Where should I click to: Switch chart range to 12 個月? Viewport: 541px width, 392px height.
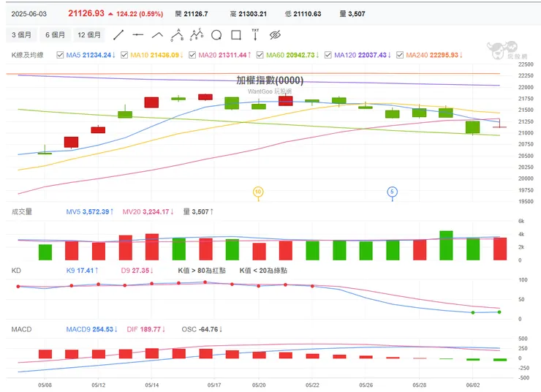(x=89, y=35)
